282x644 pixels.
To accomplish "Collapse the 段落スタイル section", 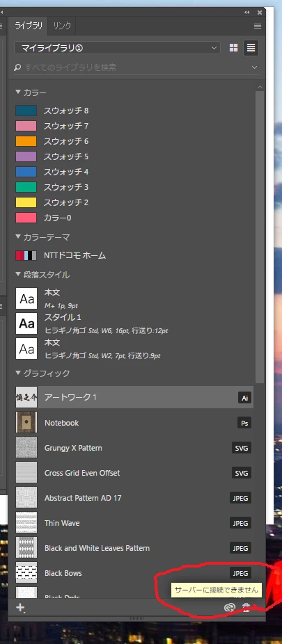I will coord(18,274).
